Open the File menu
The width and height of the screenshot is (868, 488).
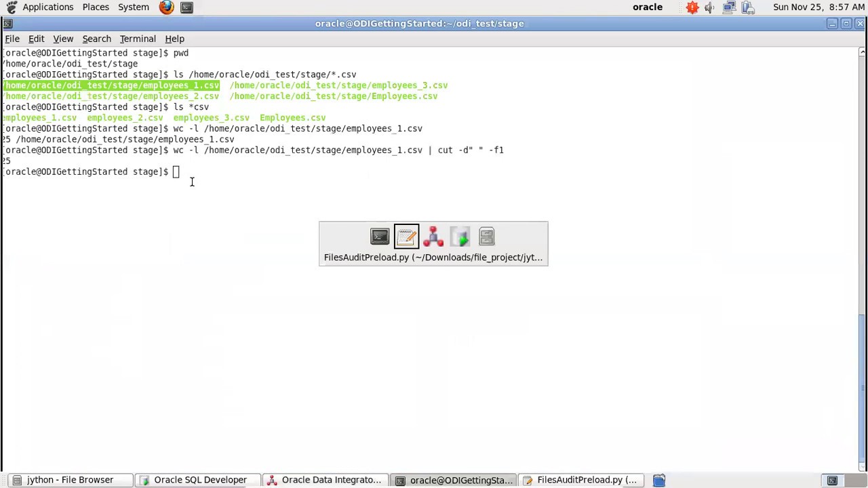point(12,39)
